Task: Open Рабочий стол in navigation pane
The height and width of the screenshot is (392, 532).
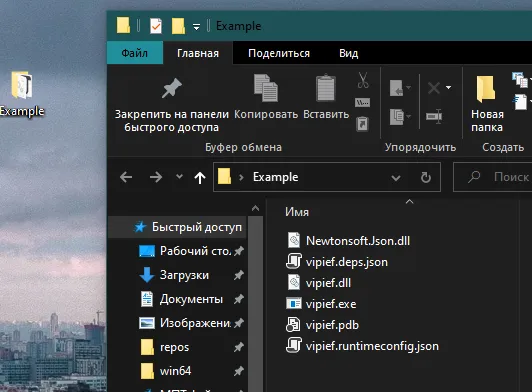Action: pyautogui.click(x=192, y=251)
